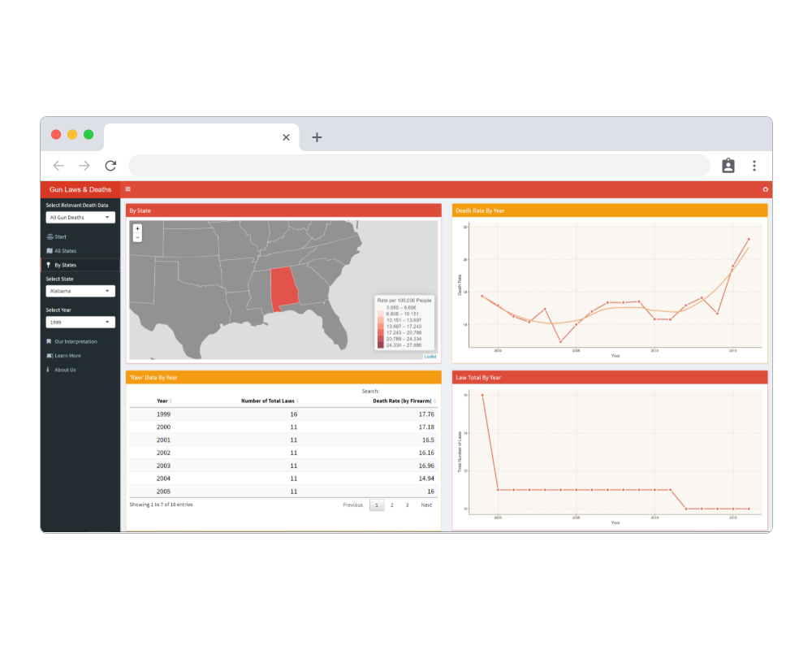The width and height of the screenshot is (812, 650).
Task: Click the GitHub icon in the red header
Action: click(765, 189)
